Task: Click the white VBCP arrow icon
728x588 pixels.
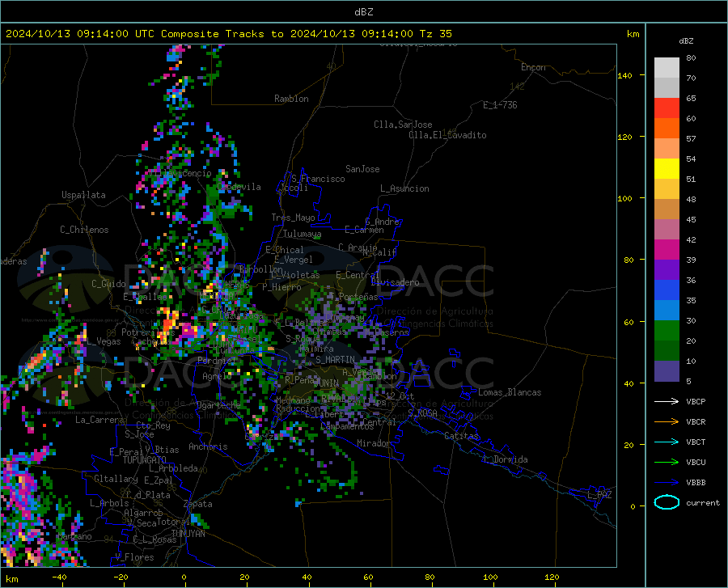Action: pos(667,401)
